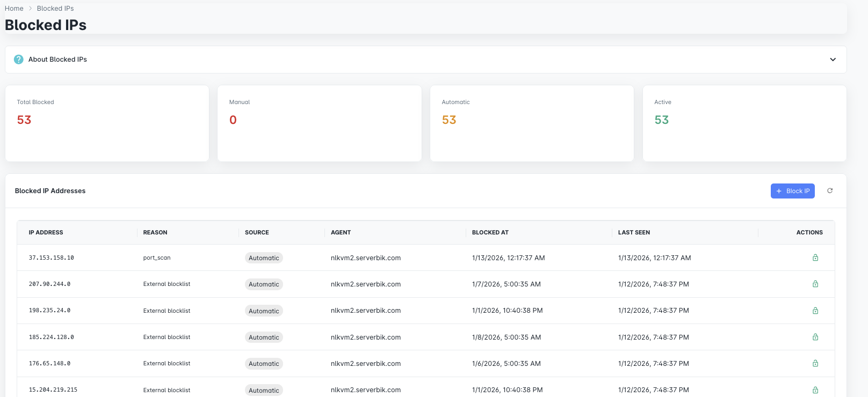The height and width of the screenshot is (397, 868).
Task: Click Automatic badge in port_scan row
Action: tap(264, 258)
